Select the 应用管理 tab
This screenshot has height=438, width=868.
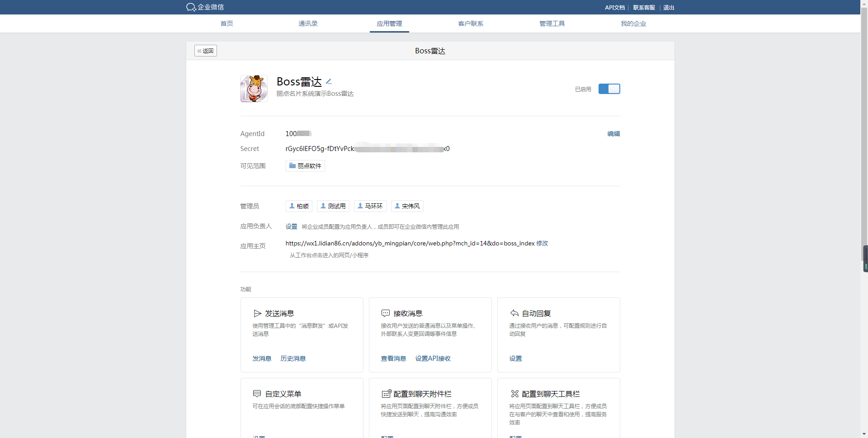[x=389, y=24]
